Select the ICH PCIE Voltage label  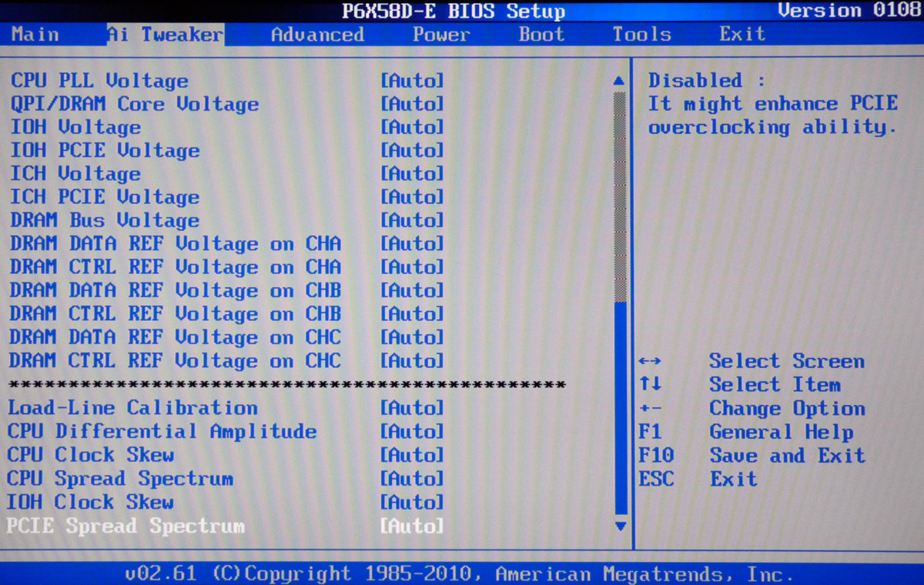pyautogui.click(x=105, y=197)
